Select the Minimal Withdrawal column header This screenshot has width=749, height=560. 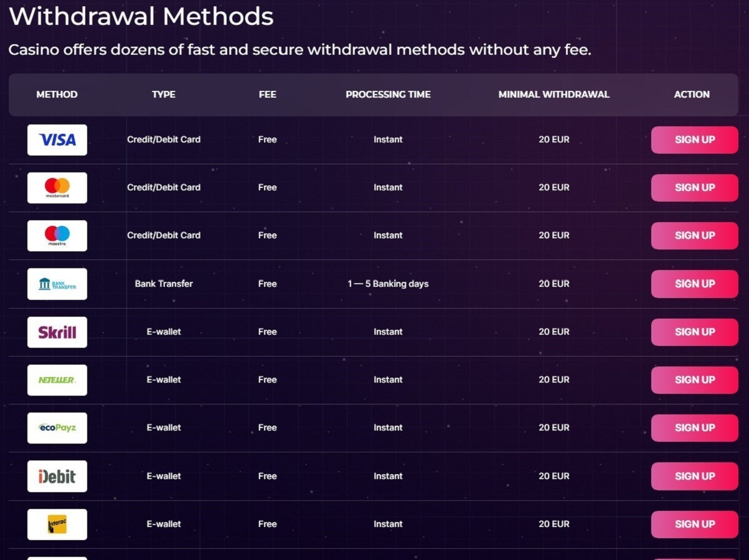(554, 95)
